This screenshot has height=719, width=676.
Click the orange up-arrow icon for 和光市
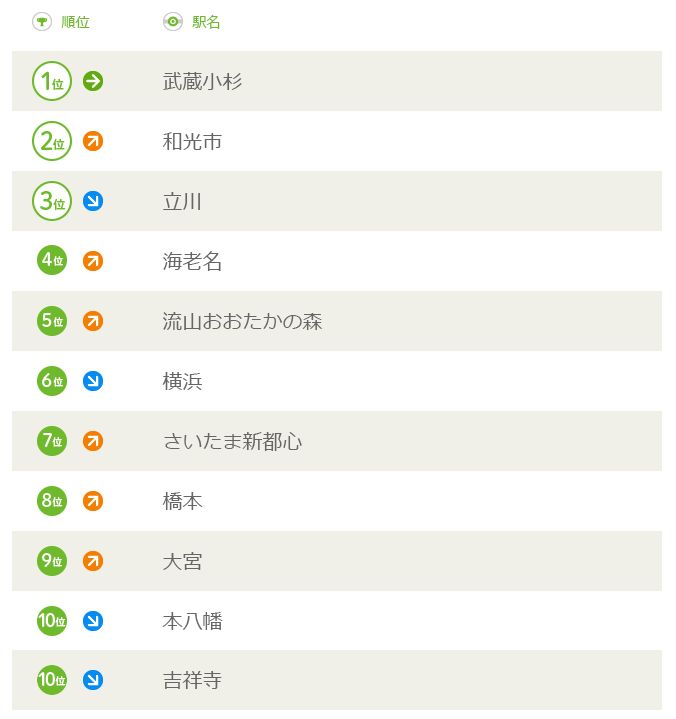click(93, 141)
